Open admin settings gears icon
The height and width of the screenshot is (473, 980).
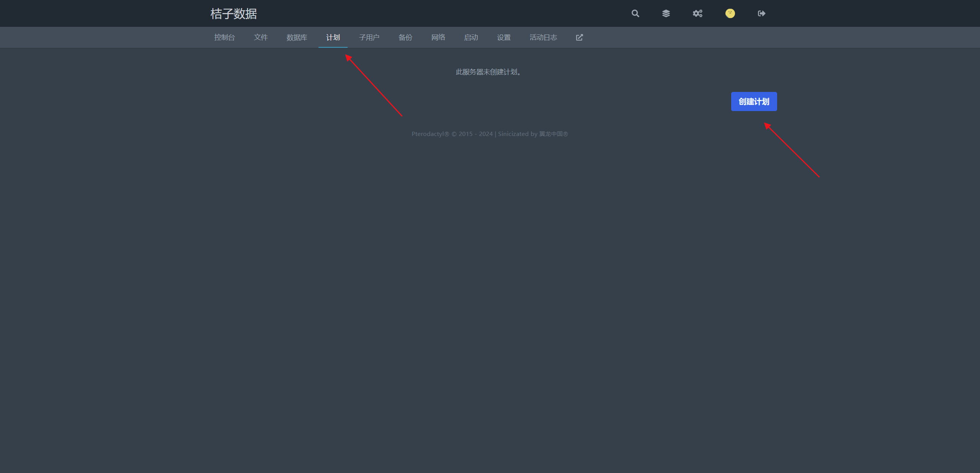click(697, 13)
